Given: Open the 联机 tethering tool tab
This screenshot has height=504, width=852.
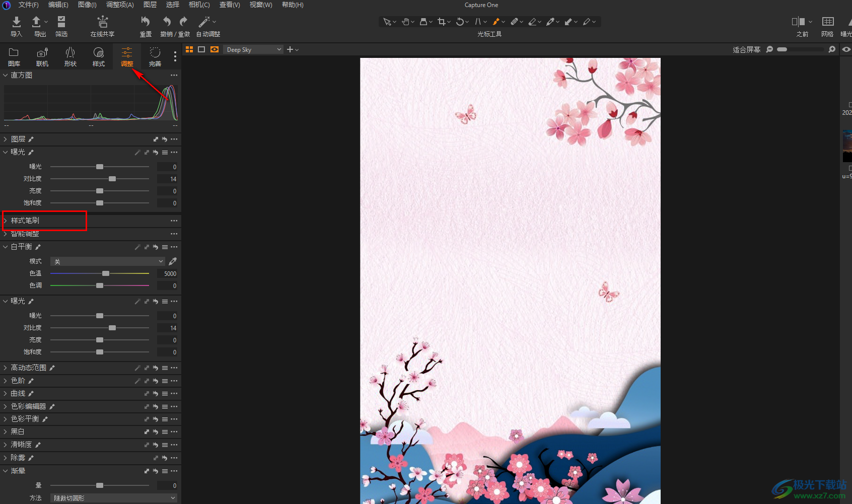Looking at the screenshot, I should pos(42,57).
